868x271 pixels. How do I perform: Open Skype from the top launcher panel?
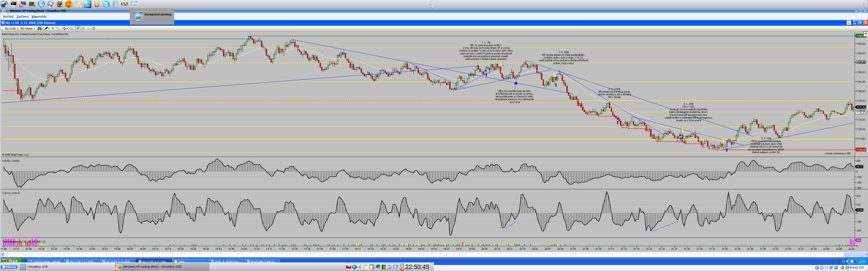106,4
